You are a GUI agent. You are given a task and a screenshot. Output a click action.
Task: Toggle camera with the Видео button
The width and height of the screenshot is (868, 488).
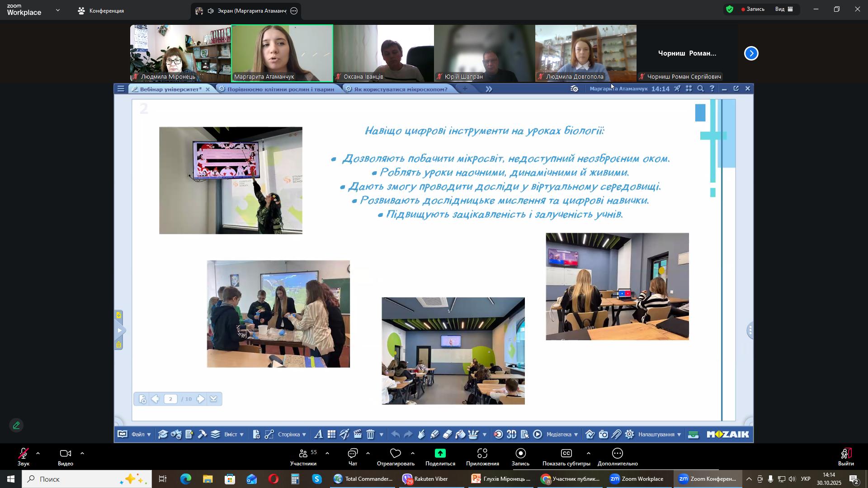(66, 456)
